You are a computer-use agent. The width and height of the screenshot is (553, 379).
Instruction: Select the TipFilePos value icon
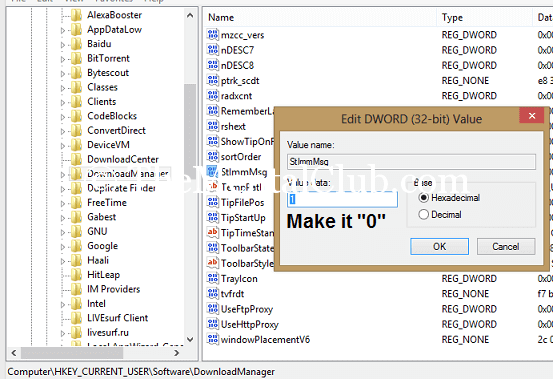pyautogui.click(x=213, y=202)
